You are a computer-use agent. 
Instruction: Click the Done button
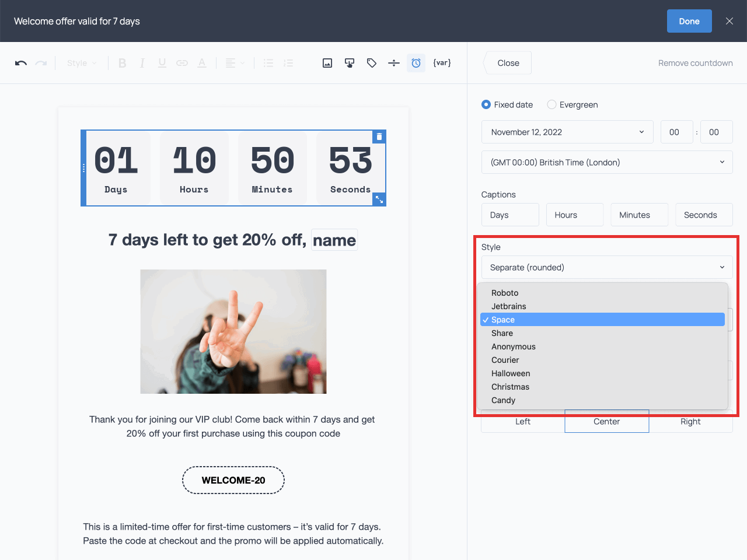(689, 21)
